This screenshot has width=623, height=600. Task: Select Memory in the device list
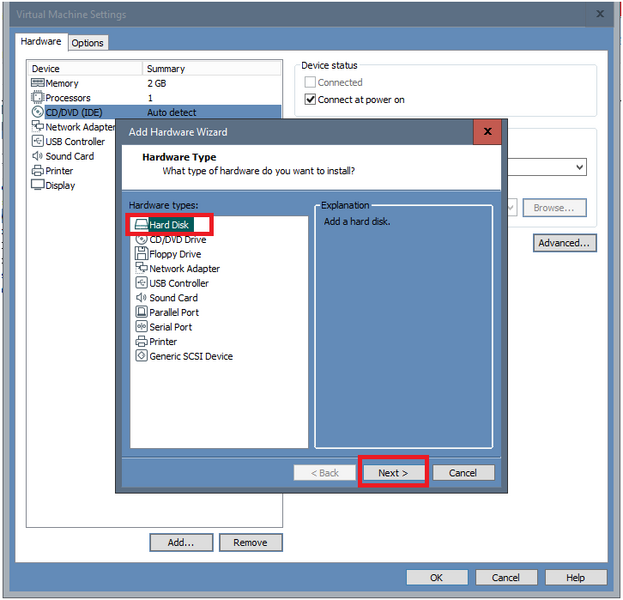coord(61,83)
